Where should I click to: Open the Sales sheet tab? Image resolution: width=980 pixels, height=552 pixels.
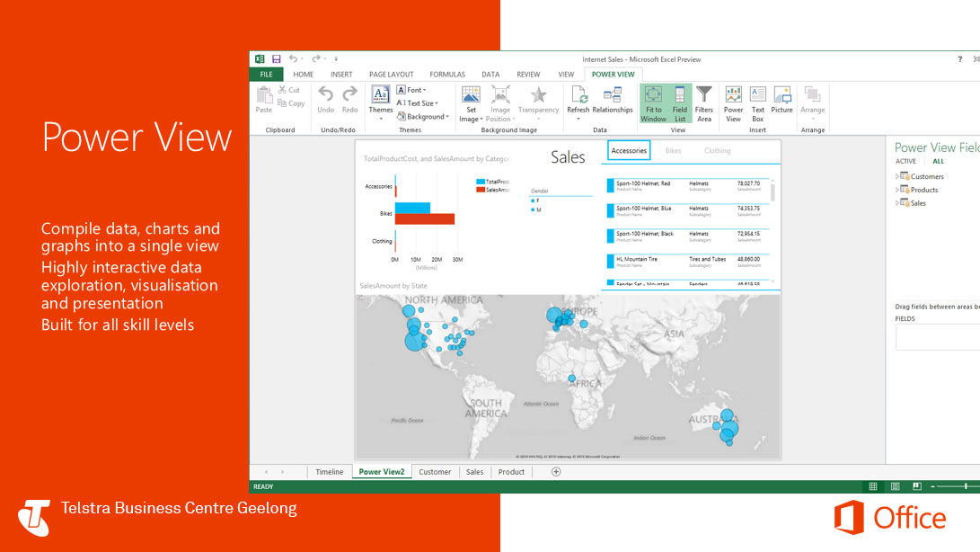[x=474, y=472]
